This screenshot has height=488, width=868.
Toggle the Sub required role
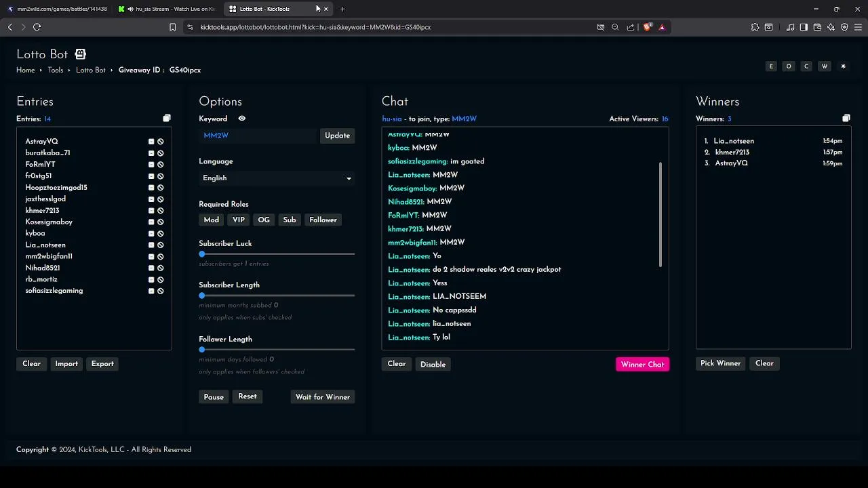pyautogui.click(x=290, y=220)
